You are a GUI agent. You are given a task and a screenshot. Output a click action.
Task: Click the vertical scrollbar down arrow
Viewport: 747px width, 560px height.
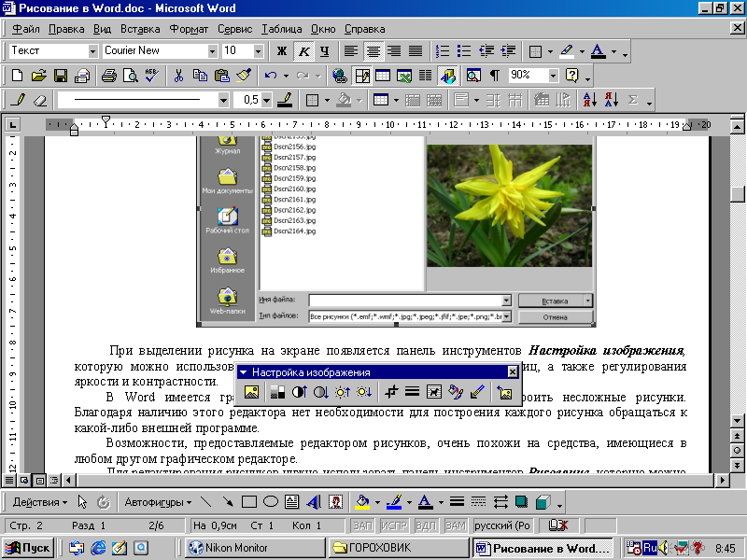[x=737, y=421]
